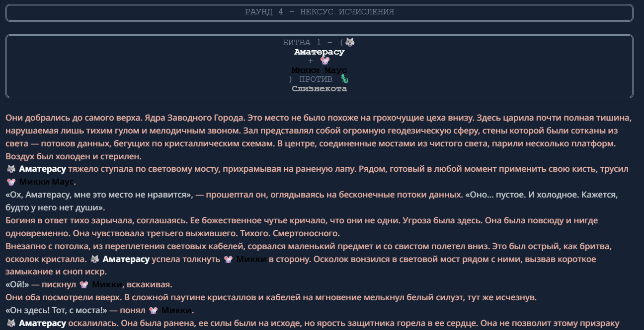This screenshot has height=330, width=644.
Task: Click the text 'замыкание и сноп искр.'
Action: click(x=56, y=272)
